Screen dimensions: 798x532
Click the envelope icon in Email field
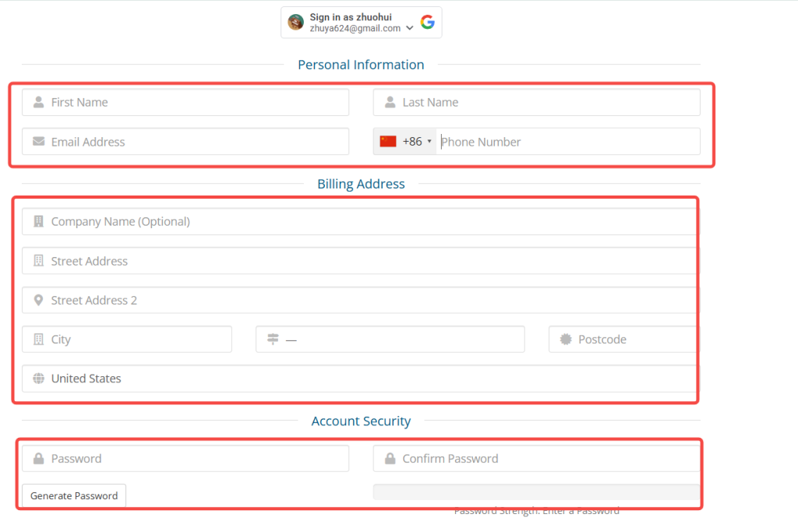(x=38, y=142)
